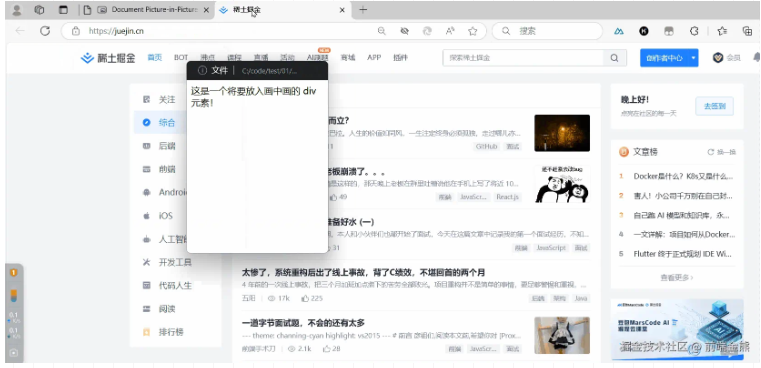Click the 去签到 check-in button

point(714,106)
